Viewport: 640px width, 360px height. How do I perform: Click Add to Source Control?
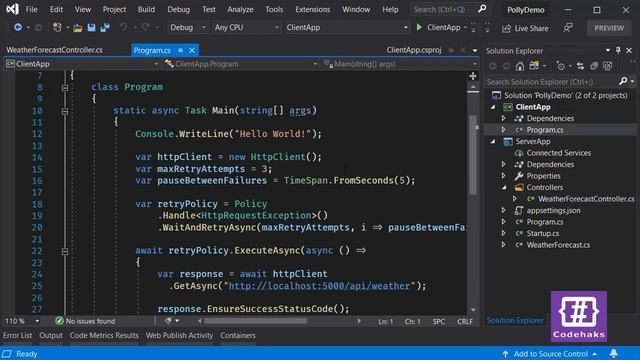pos(551,353)
